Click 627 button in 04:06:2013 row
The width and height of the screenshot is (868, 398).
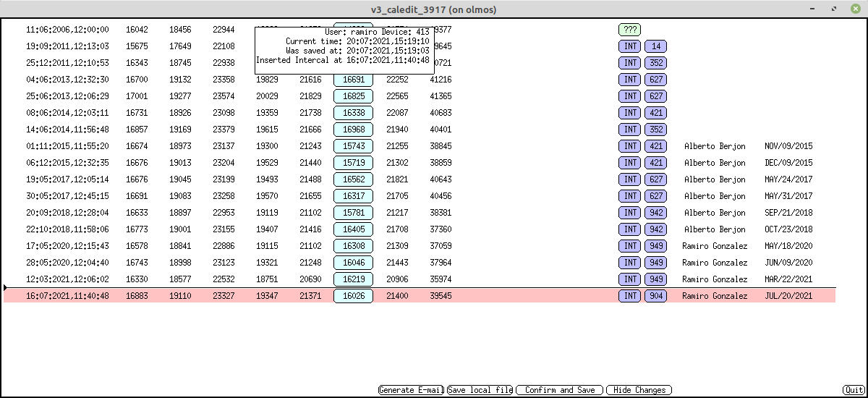tap(656, 80)
